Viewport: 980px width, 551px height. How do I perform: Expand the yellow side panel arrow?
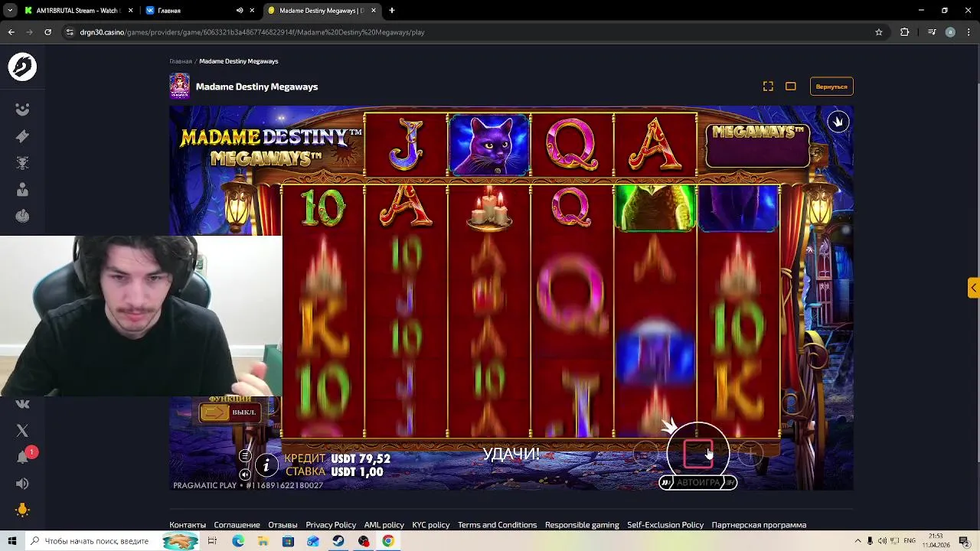point(973,288)
